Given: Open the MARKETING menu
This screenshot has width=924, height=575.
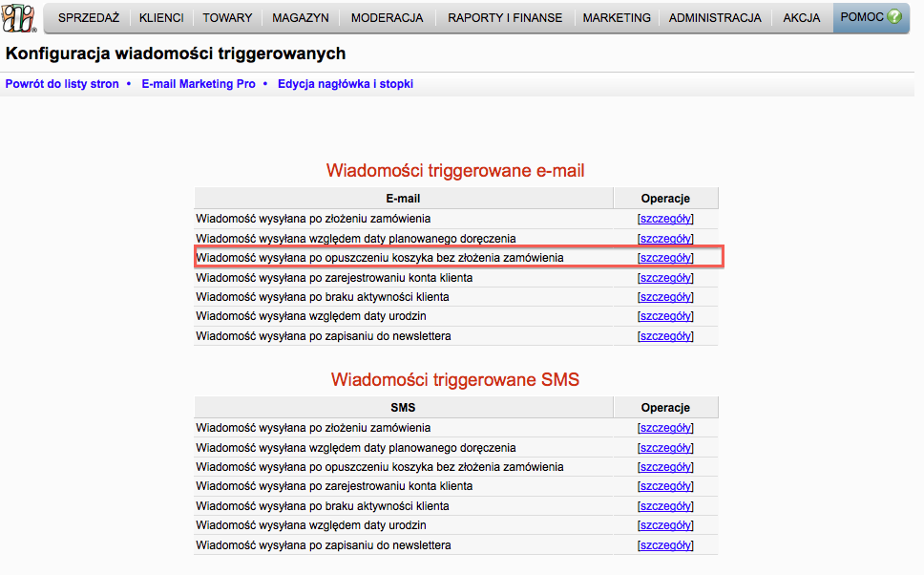Looking at the screenshot, I should tap(617, 18).
